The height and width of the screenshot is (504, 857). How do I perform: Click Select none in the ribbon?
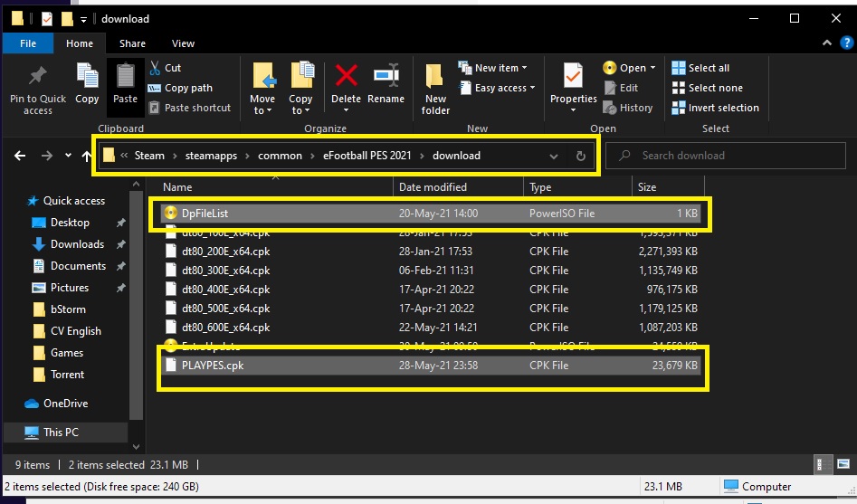[708, 88]
